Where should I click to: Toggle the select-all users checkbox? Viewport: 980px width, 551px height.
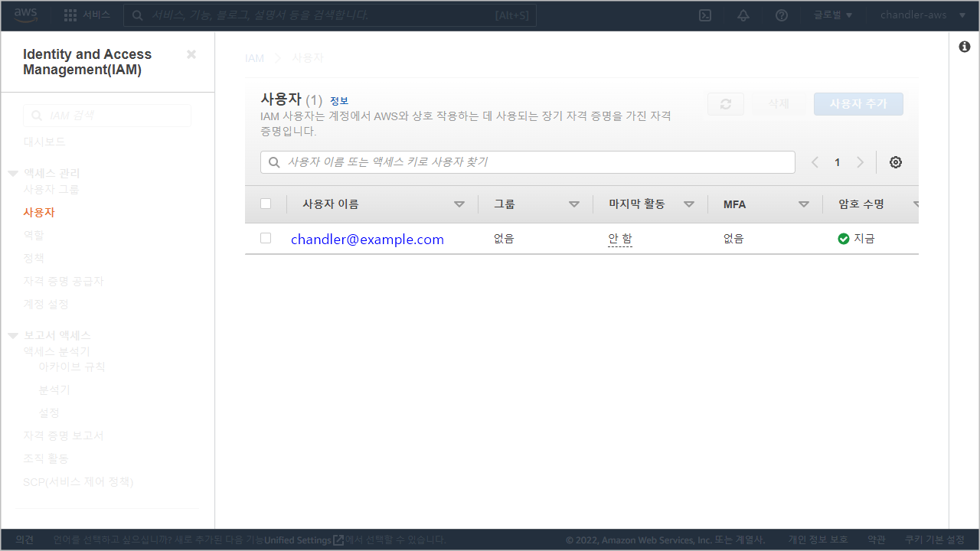click(266, 204)
